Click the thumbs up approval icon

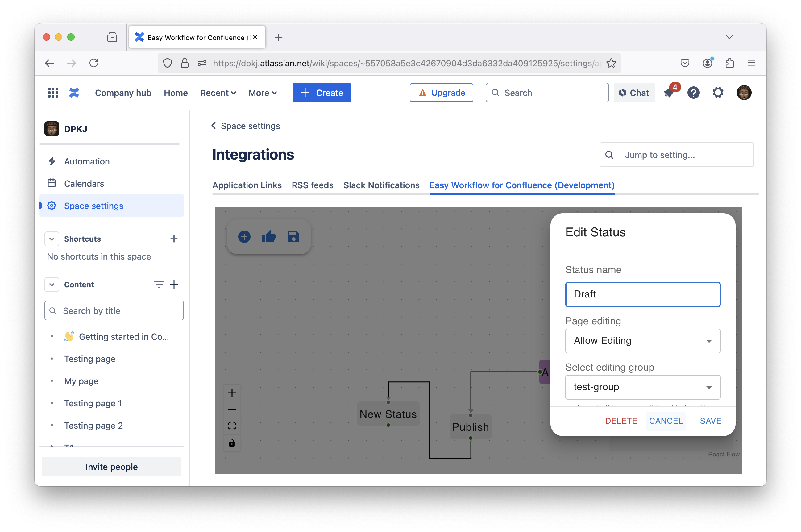[x=269, y=236]
